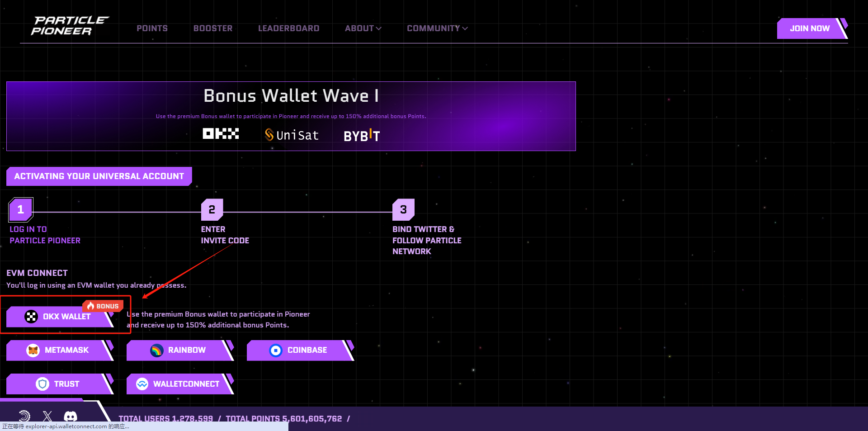This screenshot has width=868, height=431.
Task: Click the Activating Your Universal Account heading
Action: [99, 176]
